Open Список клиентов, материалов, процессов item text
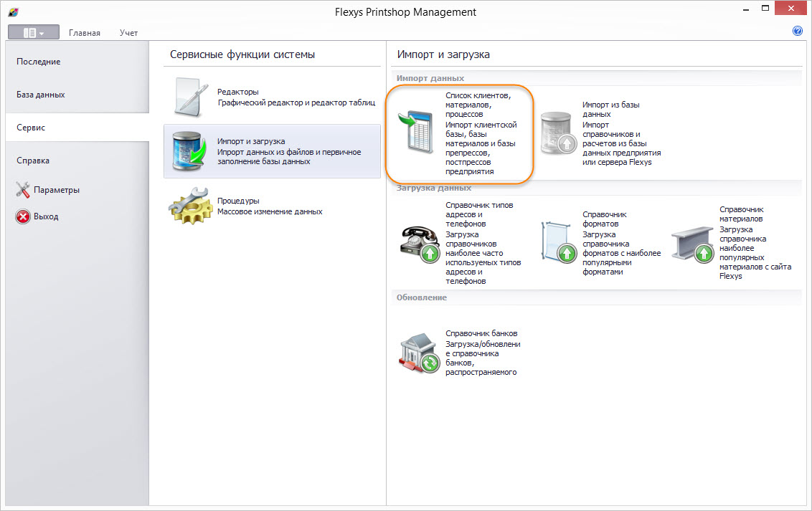Viewport: 812px width, 511px height. [x=481, y=133]
